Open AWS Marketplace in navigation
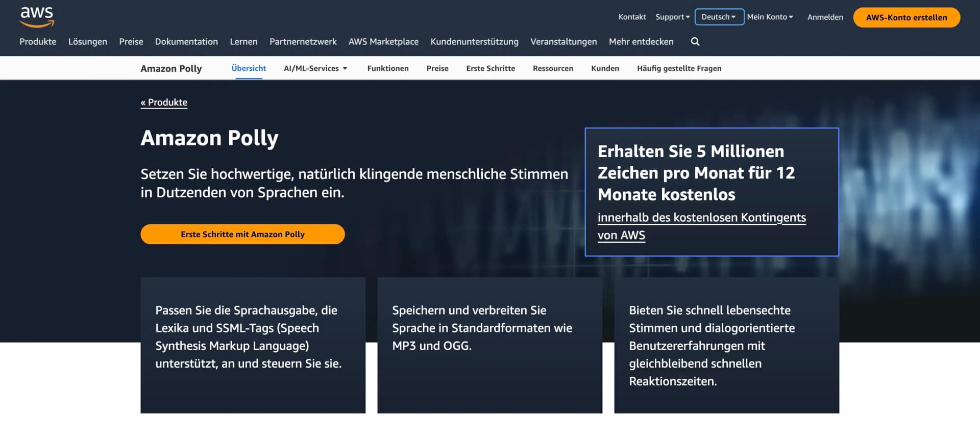This screenshot has width=980, height=440. coord(383,42)
